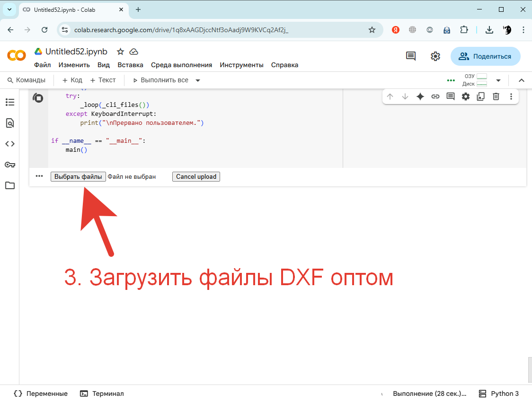Click Выбрать файлы to upload DXF files
Image resolution: width=532 pixels, height=402 pixels.
[x=78, y=176]
